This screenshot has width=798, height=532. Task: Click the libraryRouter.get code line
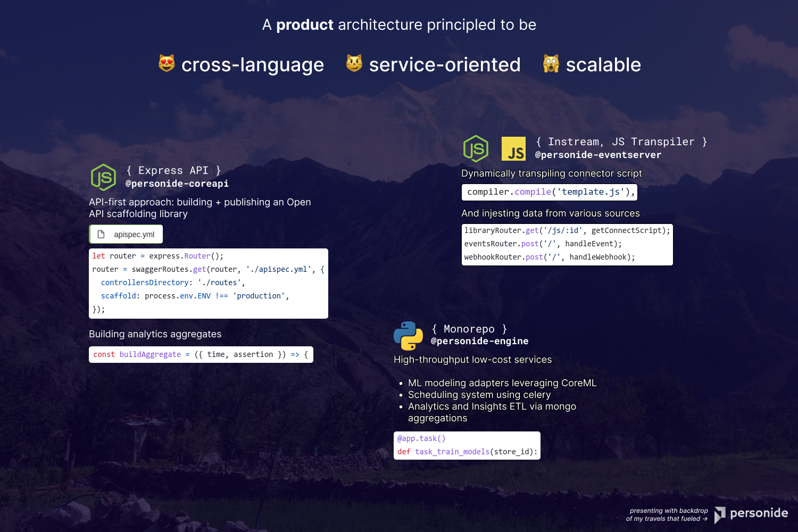coord(567,230)
